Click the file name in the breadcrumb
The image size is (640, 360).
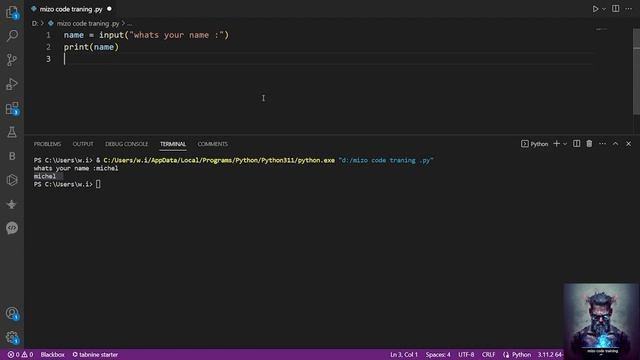point(88,24)
